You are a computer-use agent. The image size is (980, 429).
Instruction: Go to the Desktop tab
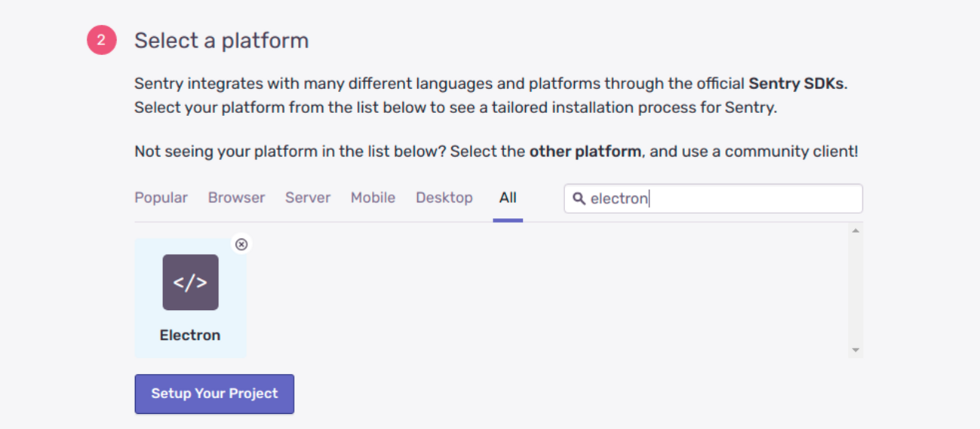[x=444, y=198]
